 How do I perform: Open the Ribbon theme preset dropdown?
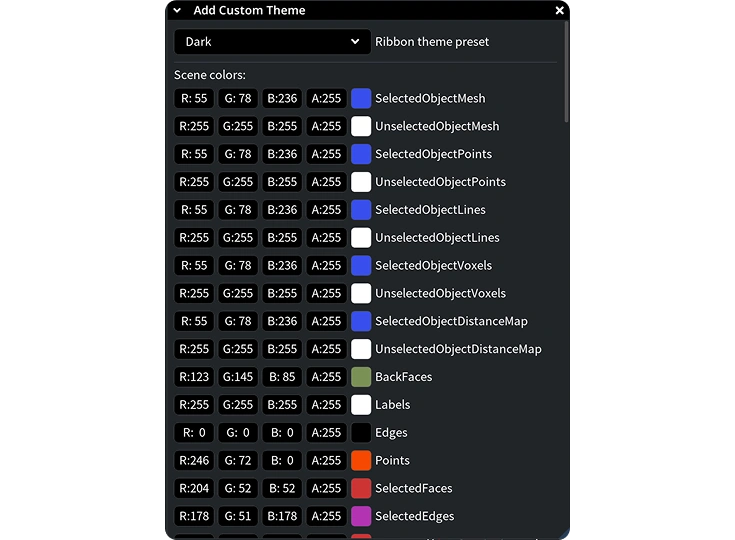(272, 42)
